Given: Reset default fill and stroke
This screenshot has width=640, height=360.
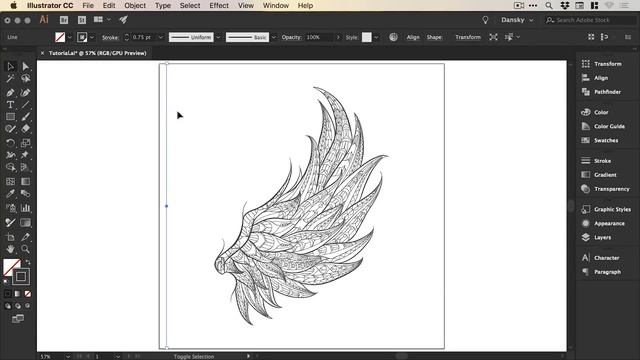Looking at the screenshot, I should (x=6, y=282).
